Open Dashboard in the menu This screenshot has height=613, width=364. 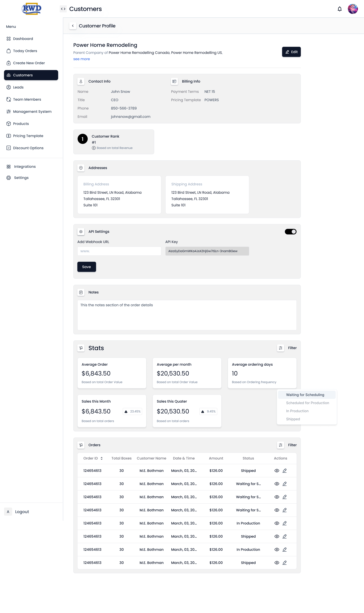(31, 39)
